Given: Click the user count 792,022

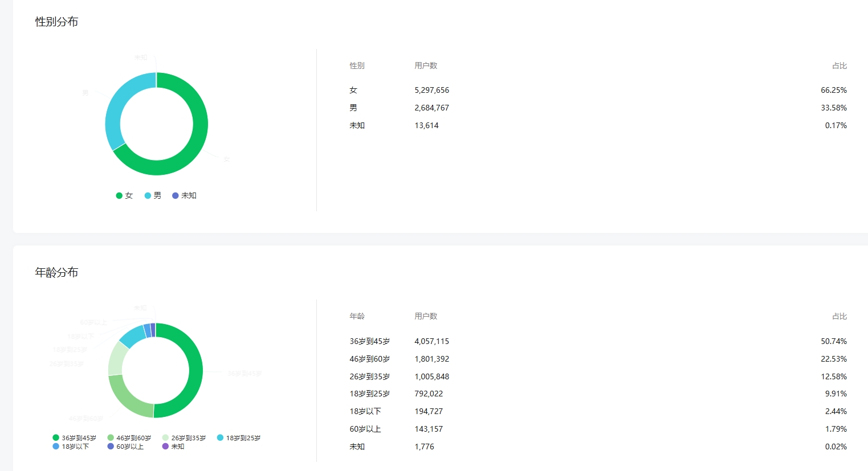Looking at the screenshot, I should coord(429,394).
